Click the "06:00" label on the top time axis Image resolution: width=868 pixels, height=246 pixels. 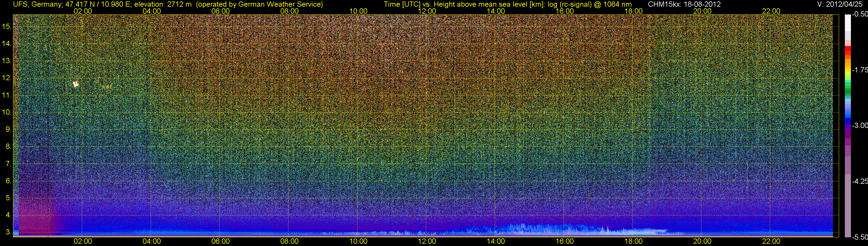pos(221,11)
